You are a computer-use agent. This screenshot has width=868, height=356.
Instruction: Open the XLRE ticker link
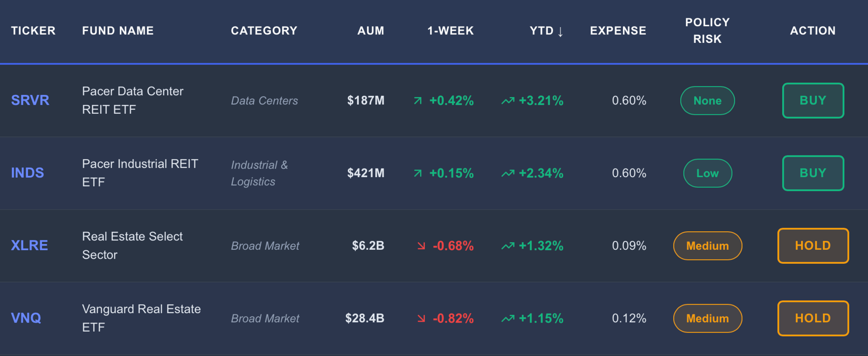(29, 245)
